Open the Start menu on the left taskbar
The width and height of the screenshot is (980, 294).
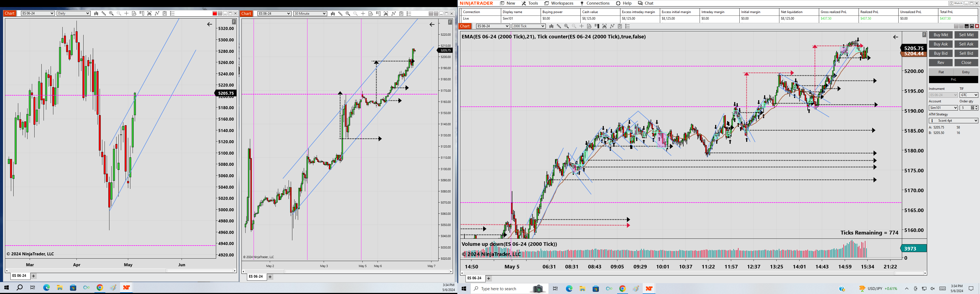coord(7,287)
